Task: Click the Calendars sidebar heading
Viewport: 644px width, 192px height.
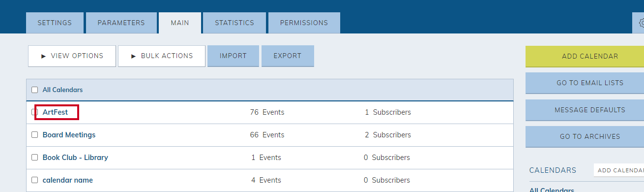Action: coord(553,170)
